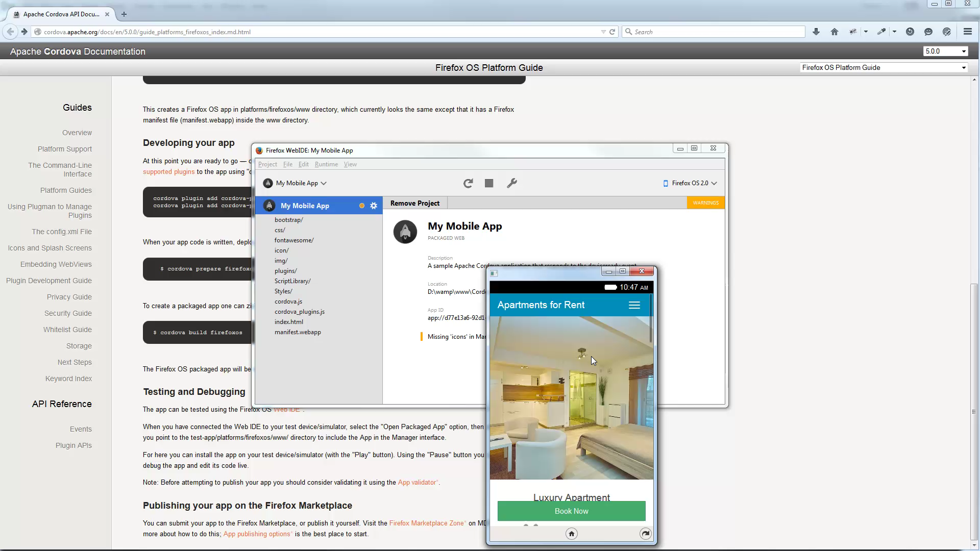Image resolution: width=980 pixels, height=551 pixels.
Task: Open the App publishing options link
Action: (x=257, y=534)
